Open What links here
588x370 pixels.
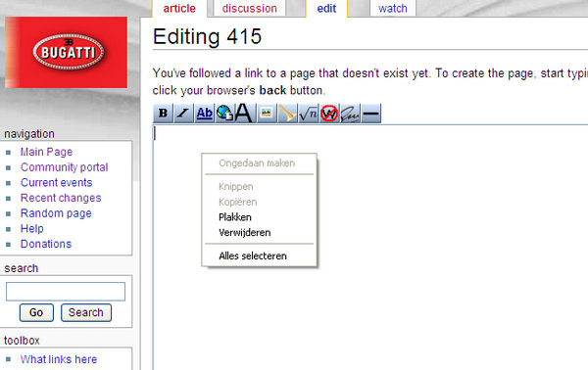(59, 359)
